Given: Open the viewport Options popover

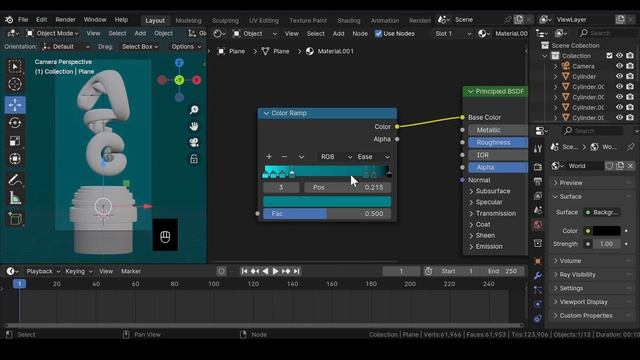Looking at the screenshot, I should (186, 47).
